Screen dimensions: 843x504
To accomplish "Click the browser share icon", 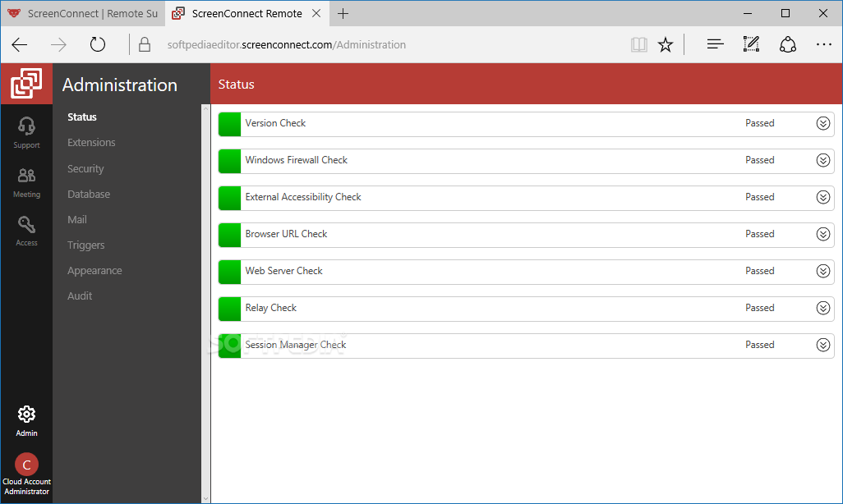I will (x=788, y=44).
